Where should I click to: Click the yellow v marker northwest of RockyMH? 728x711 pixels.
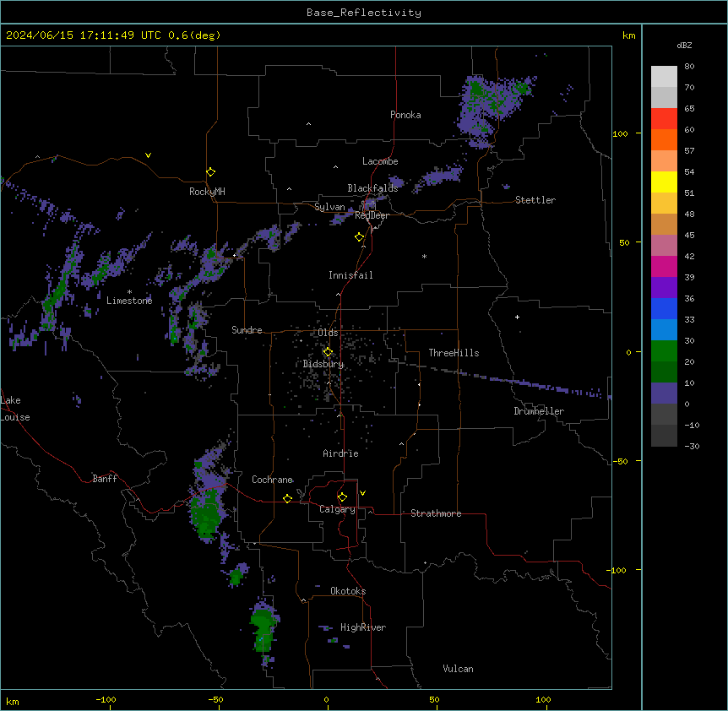click(148, 155)
